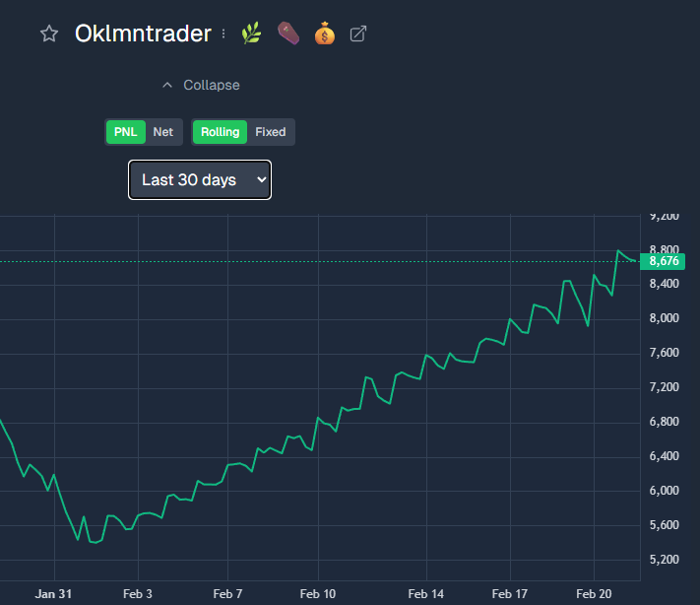Click the money bag badge icon
This screenshot has height=605, width=700.
[x=325, y=34]
